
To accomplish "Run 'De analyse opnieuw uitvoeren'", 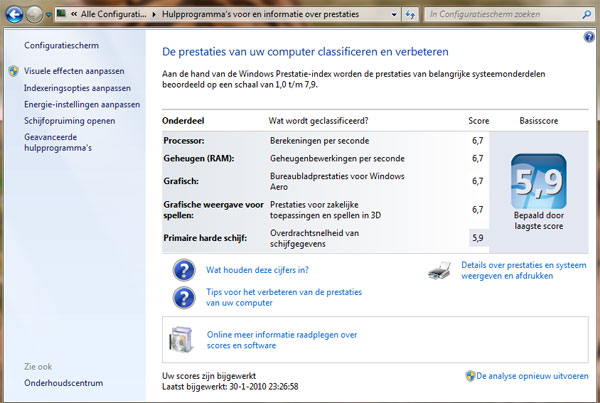I will click(532, 376).
